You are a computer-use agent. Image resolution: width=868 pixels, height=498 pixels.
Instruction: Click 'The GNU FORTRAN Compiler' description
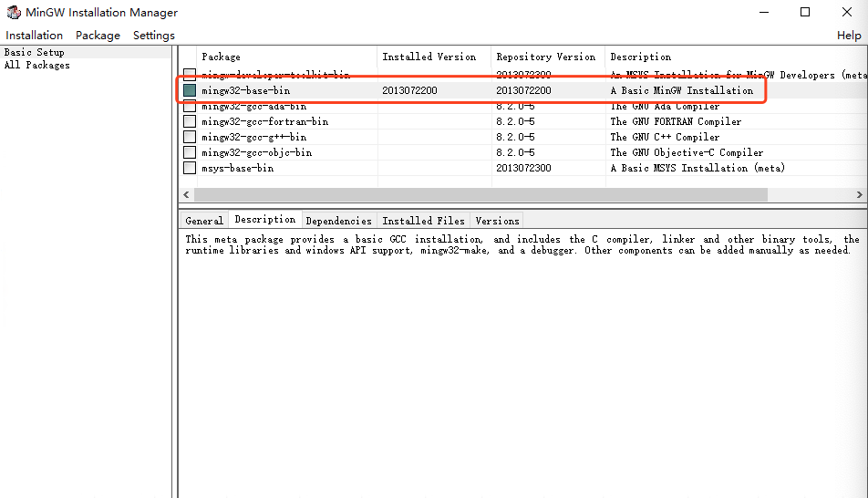(676, 121)
